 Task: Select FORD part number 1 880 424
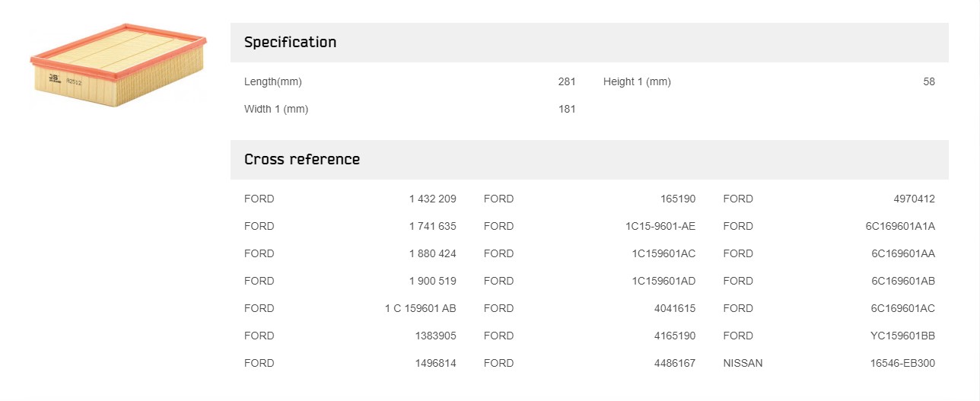tap(432, 253)
